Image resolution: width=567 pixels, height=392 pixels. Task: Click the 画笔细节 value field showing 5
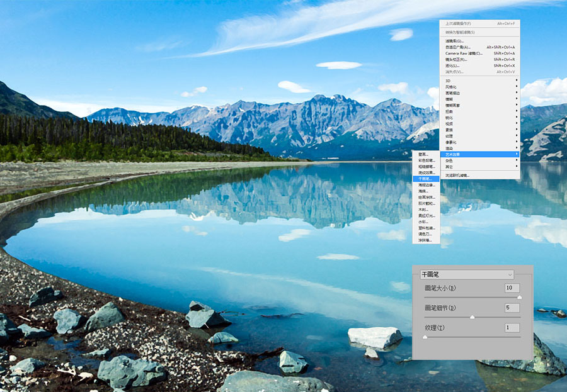512,308
